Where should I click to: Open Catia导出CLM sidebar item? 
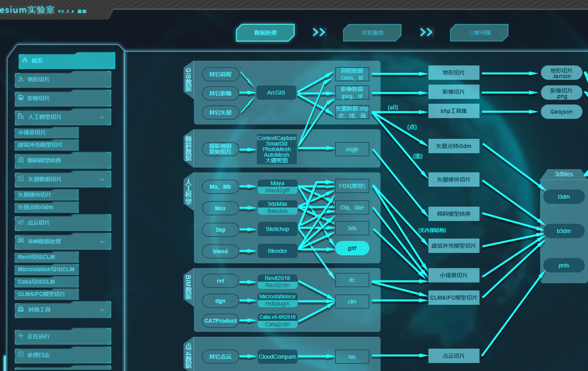tap(47, 282)
